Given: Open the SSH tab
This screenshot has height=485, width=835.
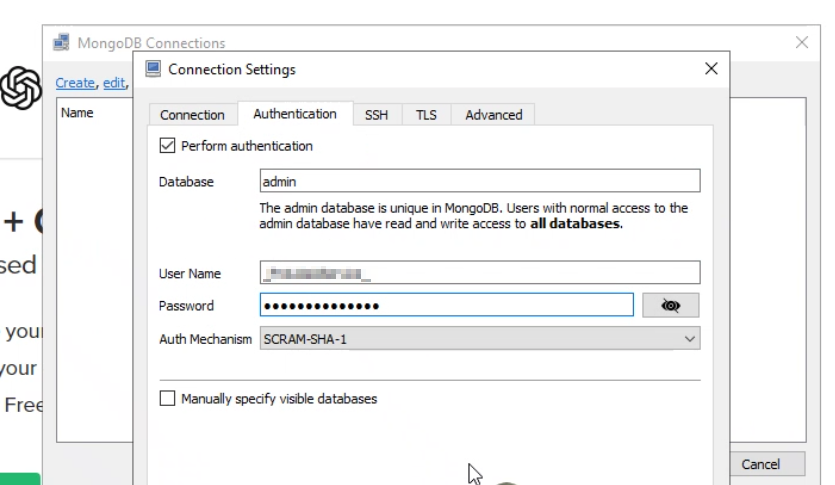Looking at the screenshot, I should point(376,115).
